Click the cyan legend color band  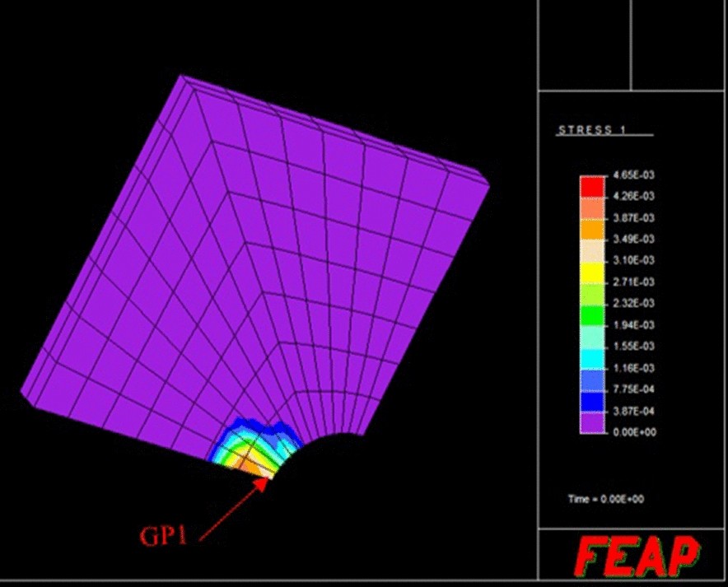tap(592, 359)
